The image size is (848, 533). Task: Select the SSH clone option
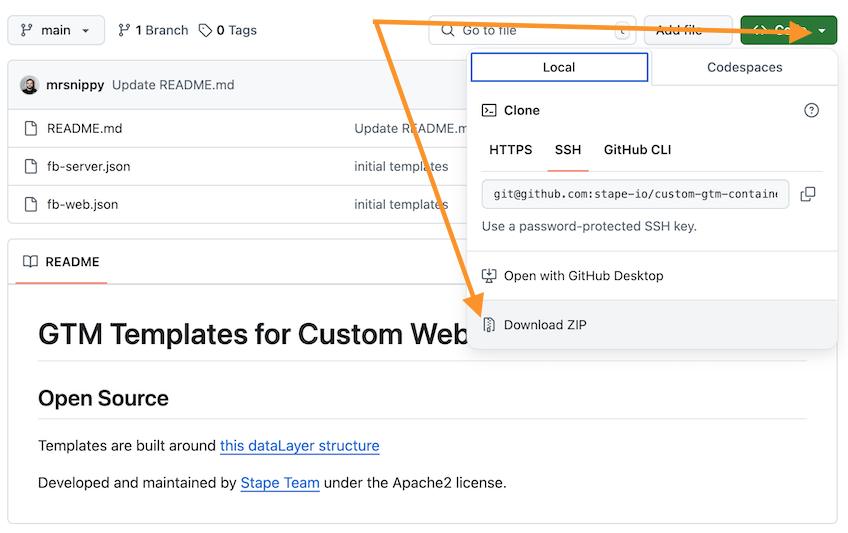click(x=568, y=150)
